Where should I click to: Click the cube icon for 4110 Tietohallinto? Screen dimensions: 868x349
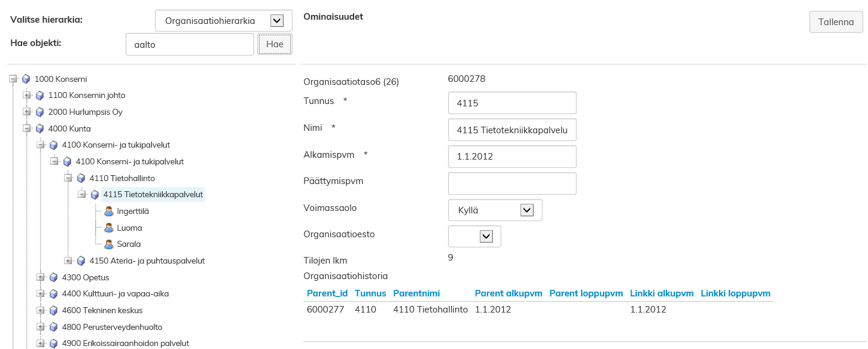[81, 178]
